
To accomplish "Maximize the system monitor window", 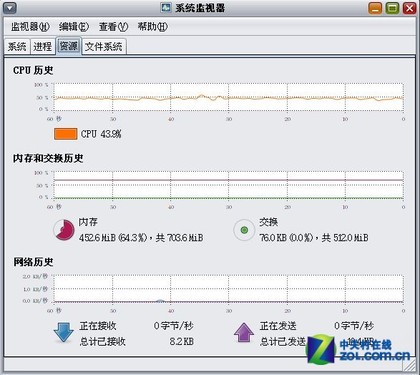I will (x=392, y=8).
